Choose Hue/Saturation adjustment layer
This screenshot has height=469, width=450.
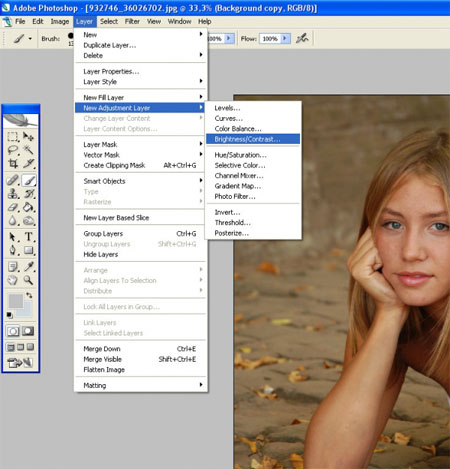253,155
